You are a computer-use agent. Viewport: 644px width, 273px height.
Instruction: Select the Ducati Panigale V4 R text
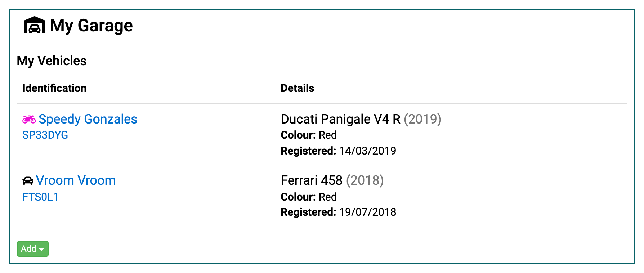[x=341, y=119]
